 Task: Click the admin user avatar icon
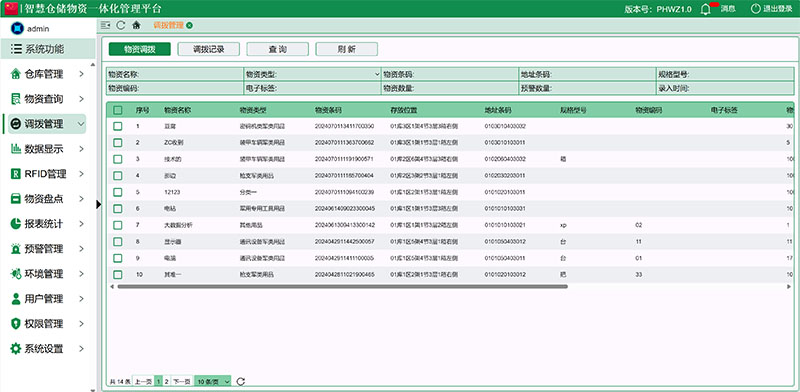(17, 29)
